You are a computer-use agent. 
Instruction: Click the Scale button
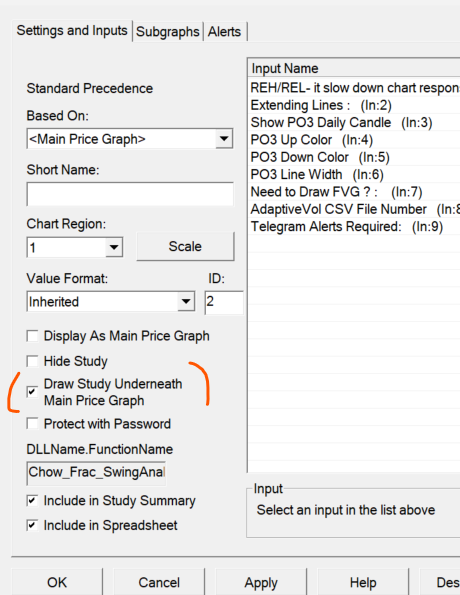(x=185, y=247)
